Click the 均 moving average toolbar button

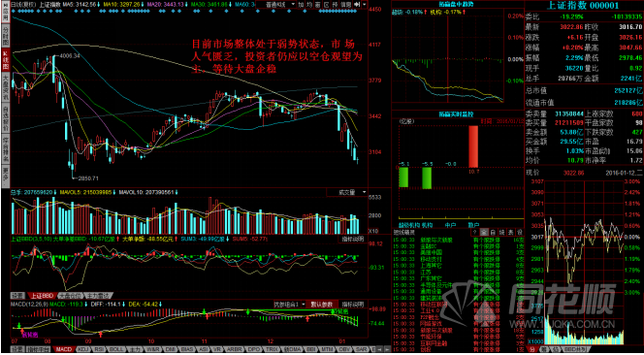click(309, 4)
